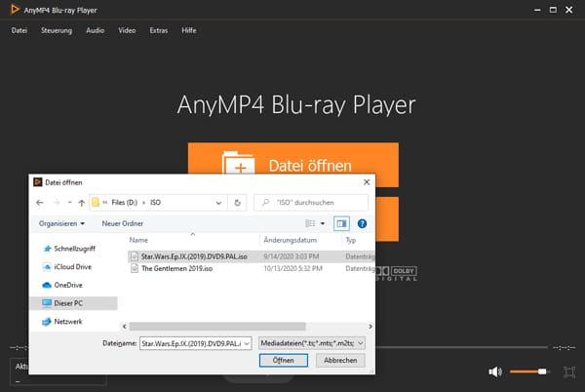Open the view options dropdown arrow

pos(323,223)
